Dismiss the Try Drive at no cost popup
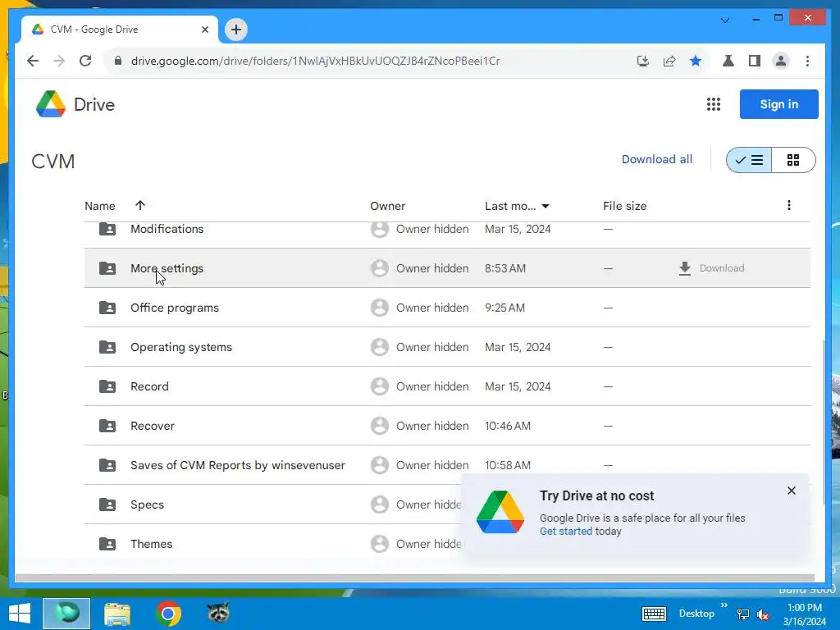Image resolution: width=840 pixels, height=630 pixels. (x=792, y=491)
